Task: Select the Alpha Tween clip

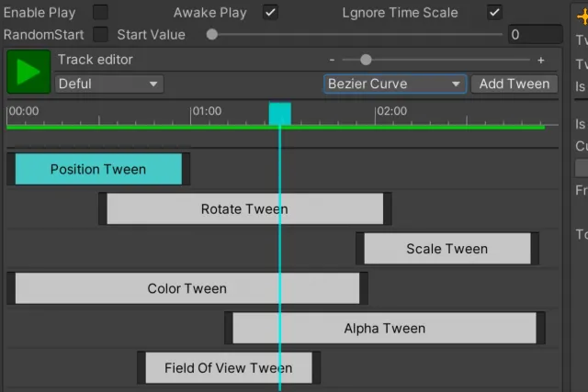Action: [385, 328]
